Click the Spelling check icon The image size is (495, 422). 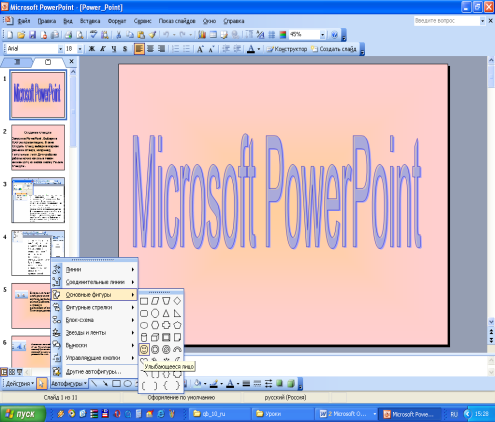click(94, 35)
